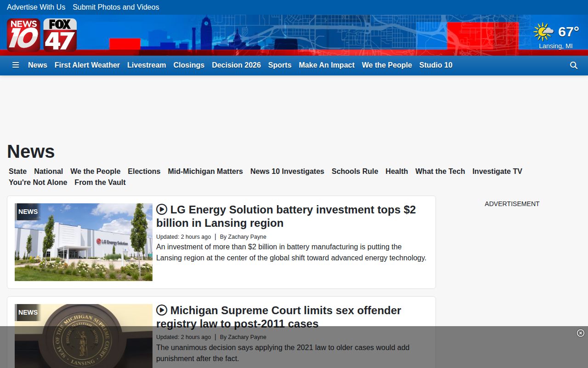Open We the People category link

tap(95, 171)
